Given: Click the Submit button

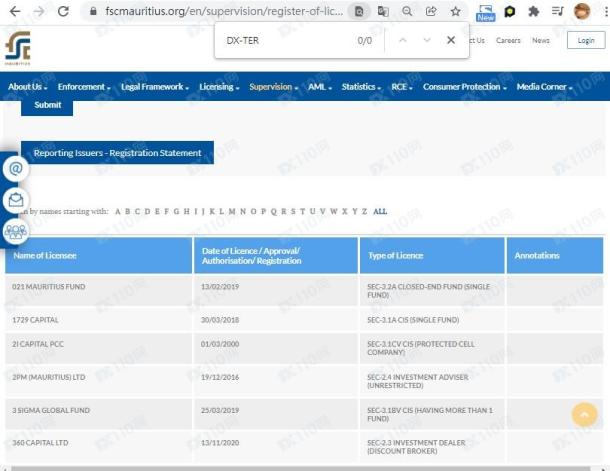Looking at the screenshot, I should [47, 106].
